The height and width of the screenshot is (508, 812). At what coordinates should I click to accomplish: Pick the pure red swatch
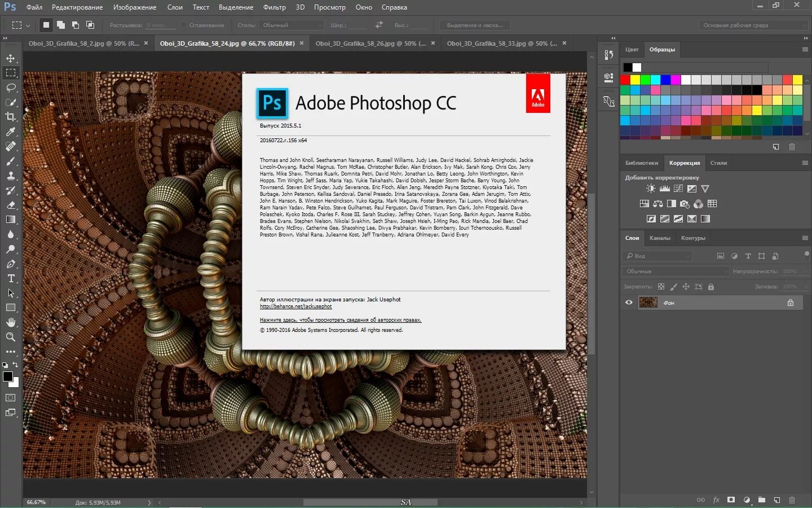pyautogui.click(x=625, y=80)
